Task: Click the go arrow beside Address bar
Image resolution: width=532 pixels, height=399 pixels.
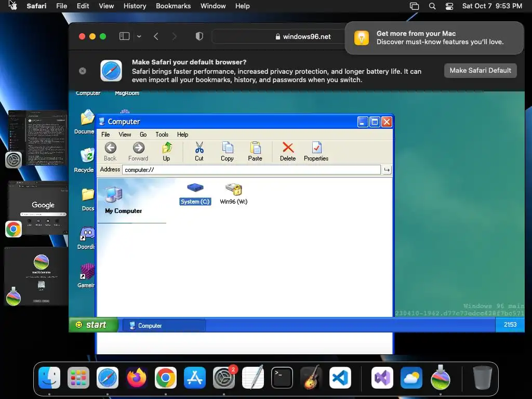Action: click(387, 170)
